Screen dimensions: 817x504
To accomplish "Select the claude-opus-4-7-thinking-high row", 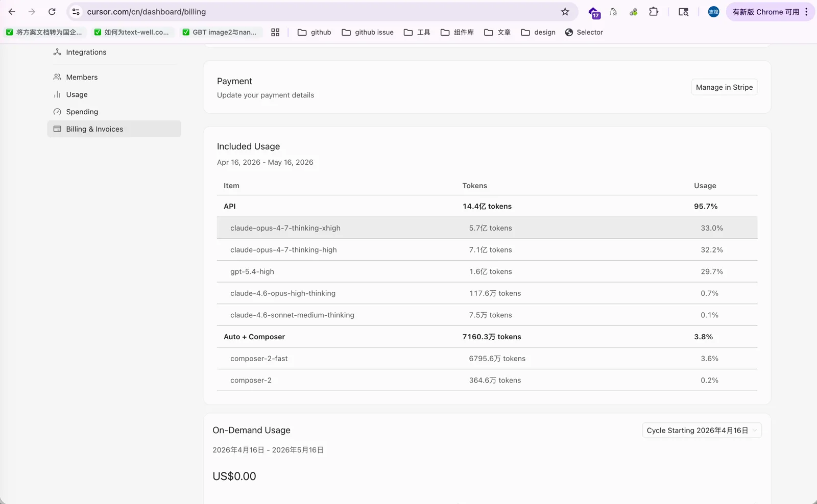I will pos(487,250).
